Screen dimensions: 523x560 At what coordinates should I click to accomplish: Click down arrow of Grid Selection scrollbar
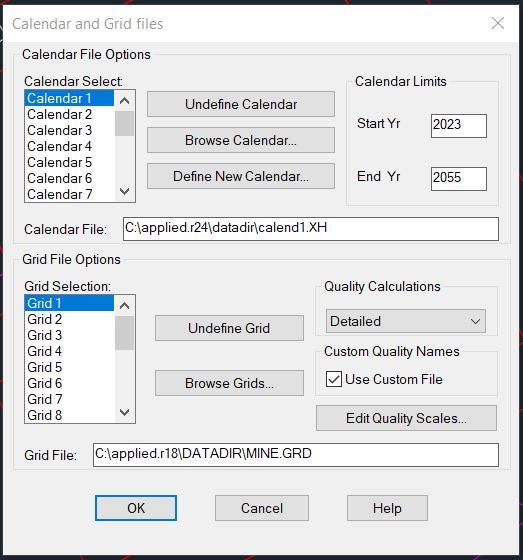pos(124,412)
